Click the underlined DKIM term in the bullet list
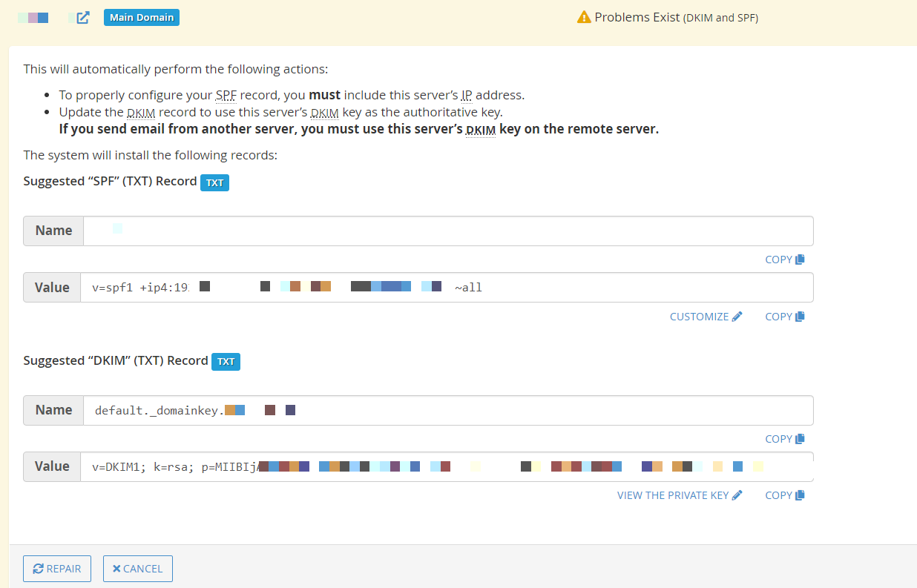Viewport: 917px width, 588px height. click(x=141, y=112)
